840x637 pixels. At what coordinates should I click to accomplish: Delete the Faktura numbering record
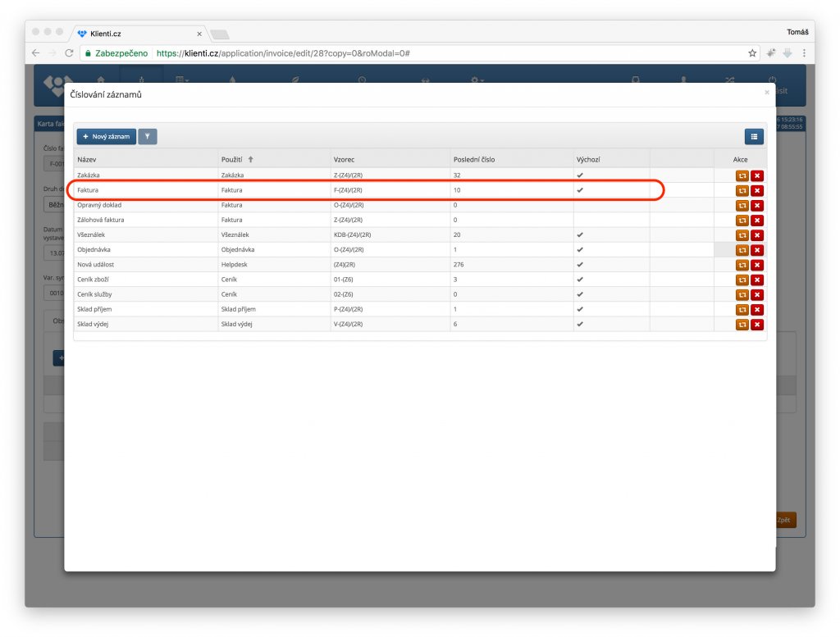click(757, 190)
